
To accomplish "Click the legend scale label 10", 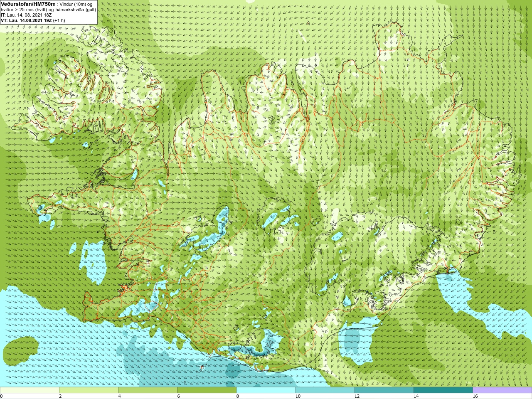I will coord(298,396).
